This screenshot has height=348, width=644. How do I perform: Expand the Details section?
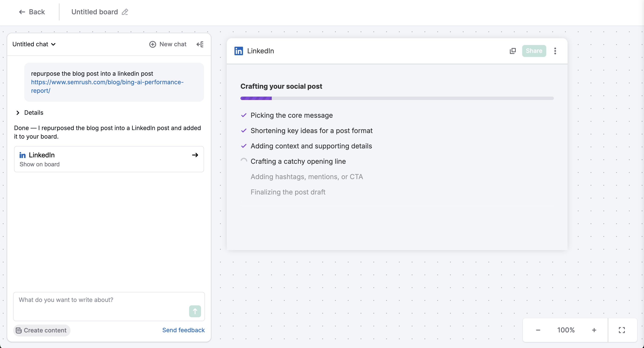coord(18,113)
